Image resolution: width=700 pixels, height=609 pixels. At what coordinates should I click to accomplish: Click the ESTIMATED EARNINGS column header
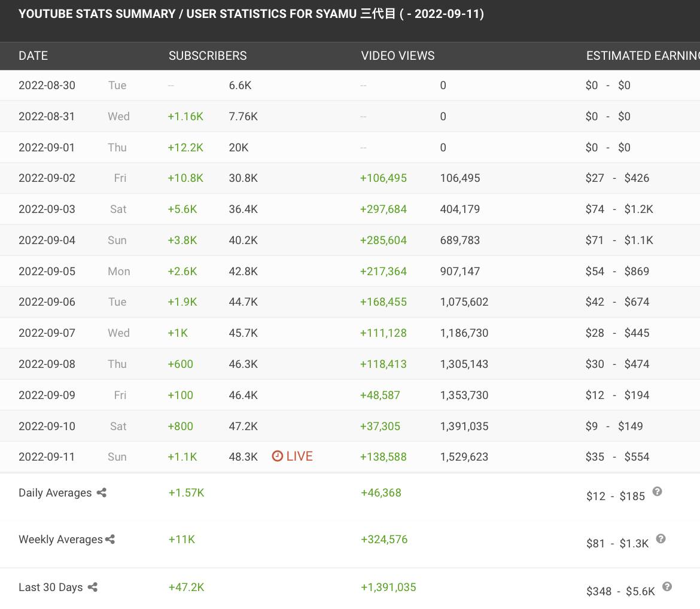tap(642, 56)
